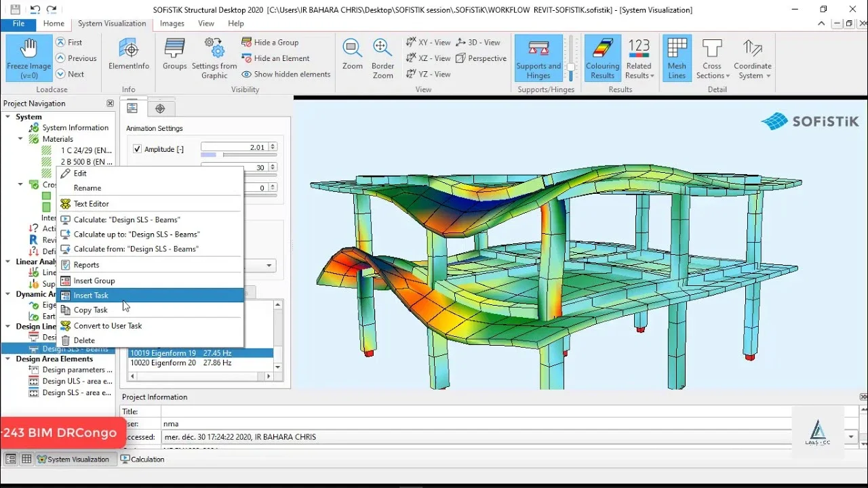Choose Copy Task menu entry
This screenshot has height=488, width=868.
[x=150, y=310]
